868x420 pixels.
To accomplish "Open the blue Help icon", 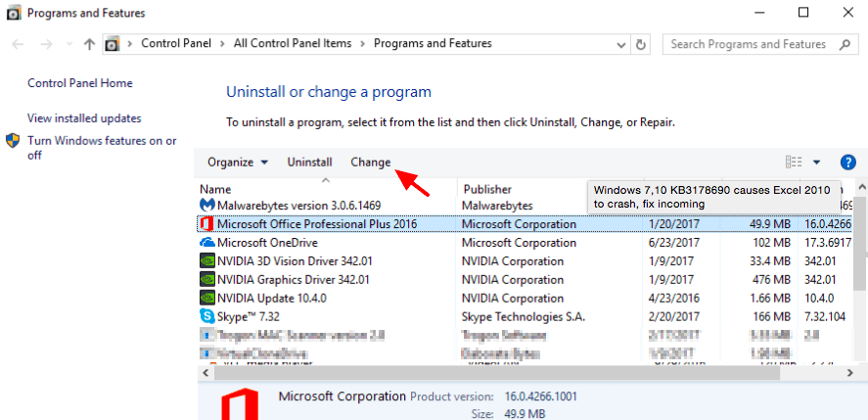I will [847, 162].
